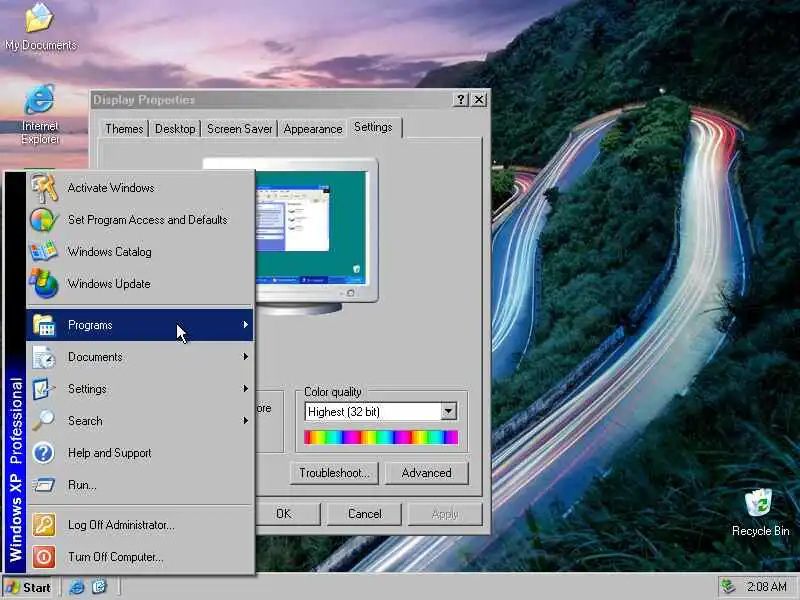Click the Start button

[29, 588]
